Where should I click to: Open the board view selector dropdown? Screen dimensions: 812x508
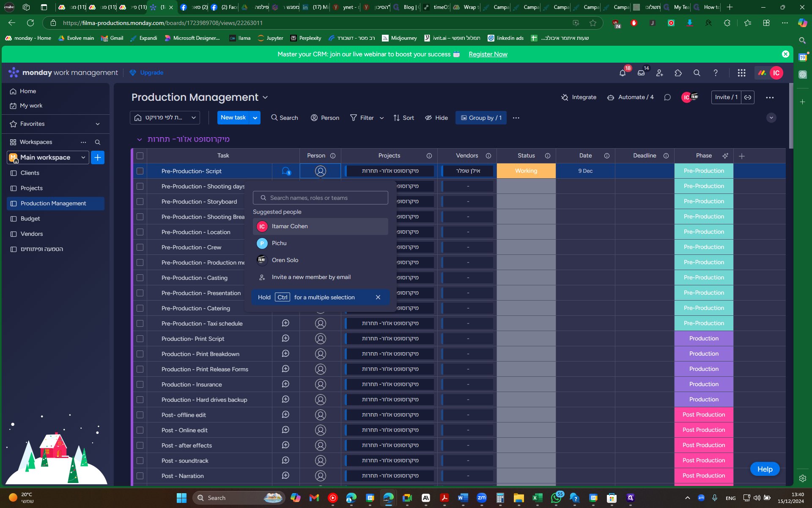[165, 118]
